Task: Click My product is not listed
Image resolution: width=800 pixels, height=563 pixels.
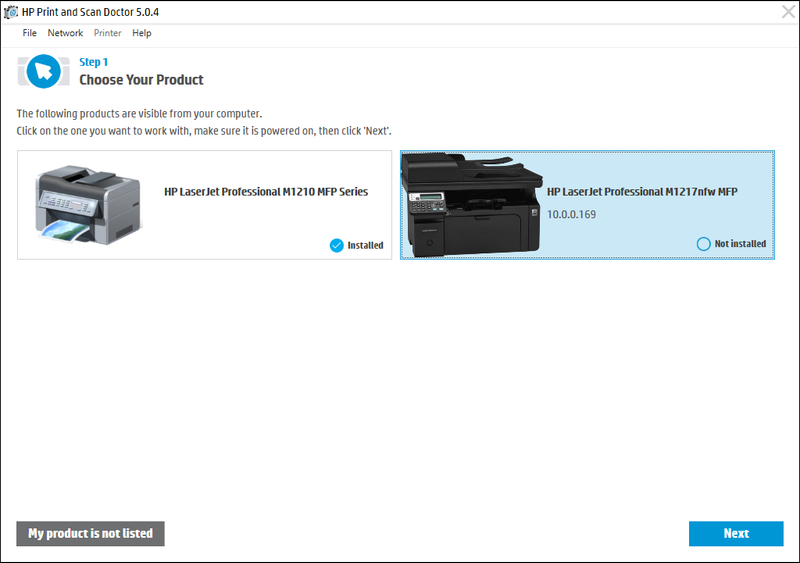Action: [x=90, y=533]
